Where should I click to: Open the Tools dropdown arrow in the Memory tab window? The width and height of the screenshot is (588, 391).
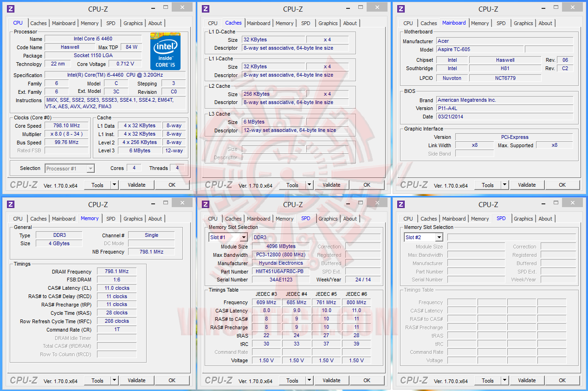[114, 380]
